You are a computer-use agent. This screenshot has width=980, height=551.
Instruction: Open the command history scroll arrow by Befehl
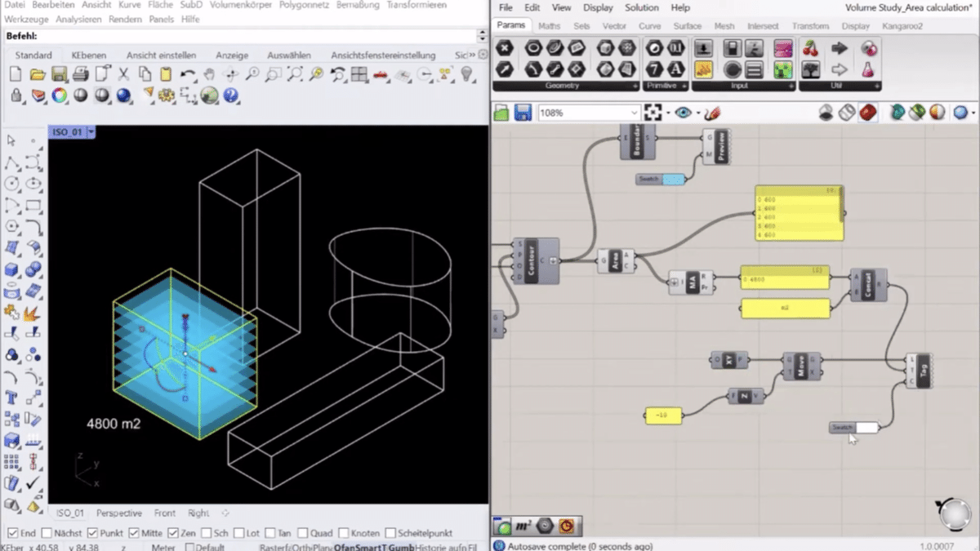click(x=483, y=36)
